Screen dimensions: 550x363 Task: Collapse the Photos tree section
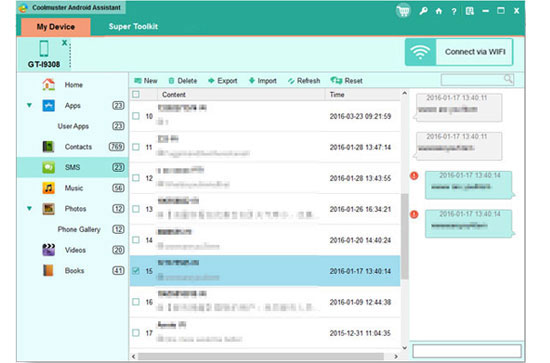(29, 208)
